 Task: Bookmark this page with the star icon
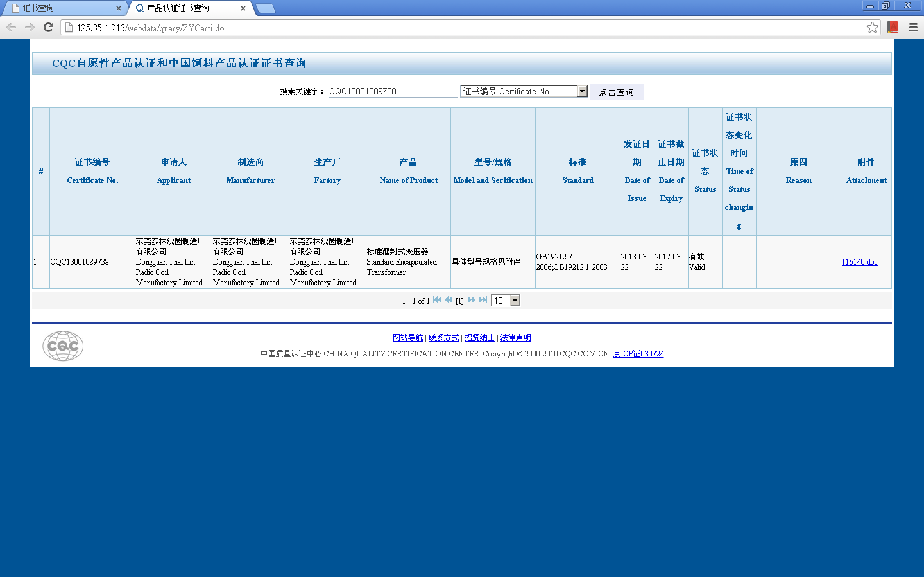[872, 27]
